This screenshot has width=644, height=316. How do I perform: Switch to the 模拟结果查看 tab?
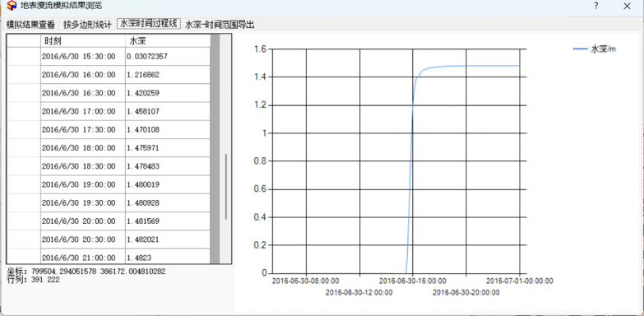(30, 25)
